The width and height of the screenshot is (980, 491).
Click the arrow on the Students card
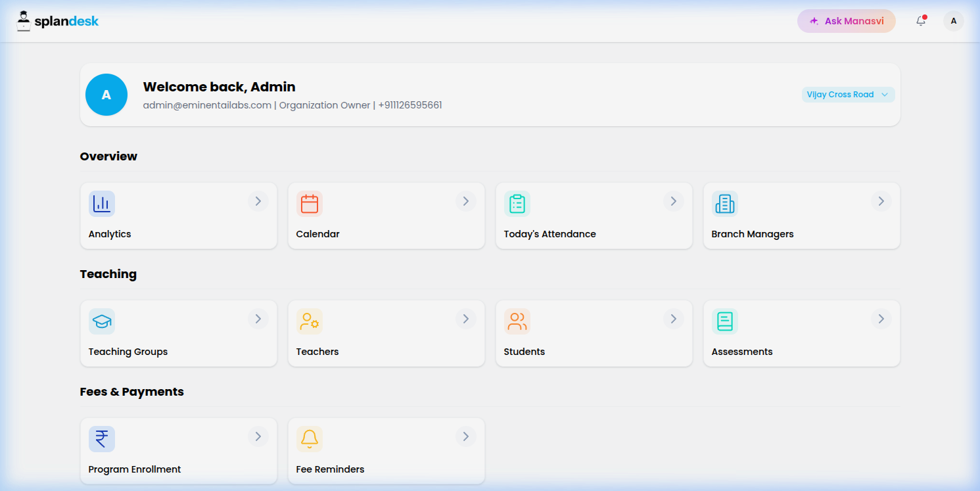point(674,319)
